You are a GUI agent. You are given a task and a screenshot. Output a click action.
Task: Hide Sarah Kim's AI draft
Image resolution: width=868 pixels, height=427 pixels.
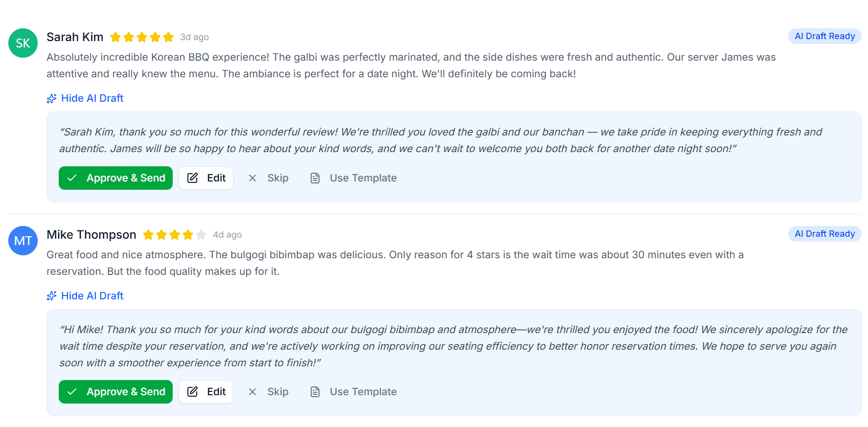[92, 98]
